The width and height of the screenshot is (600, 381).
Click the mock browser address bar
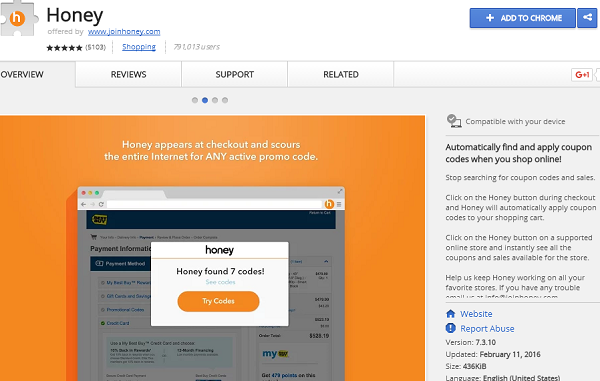(214, 204)
